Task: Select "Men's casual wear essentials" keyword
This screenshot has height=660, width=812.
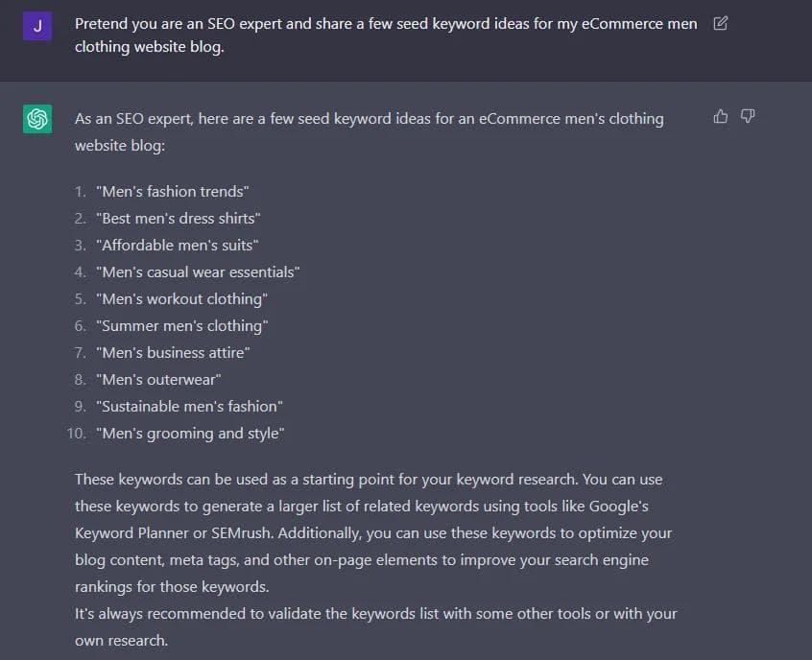Action: click(198, 272)
